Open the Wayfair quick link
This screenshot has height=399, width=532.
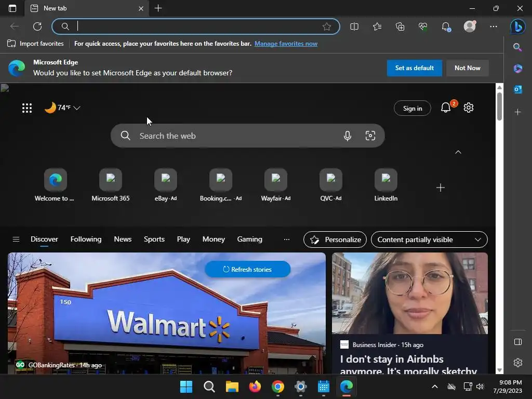click(275, 185)
